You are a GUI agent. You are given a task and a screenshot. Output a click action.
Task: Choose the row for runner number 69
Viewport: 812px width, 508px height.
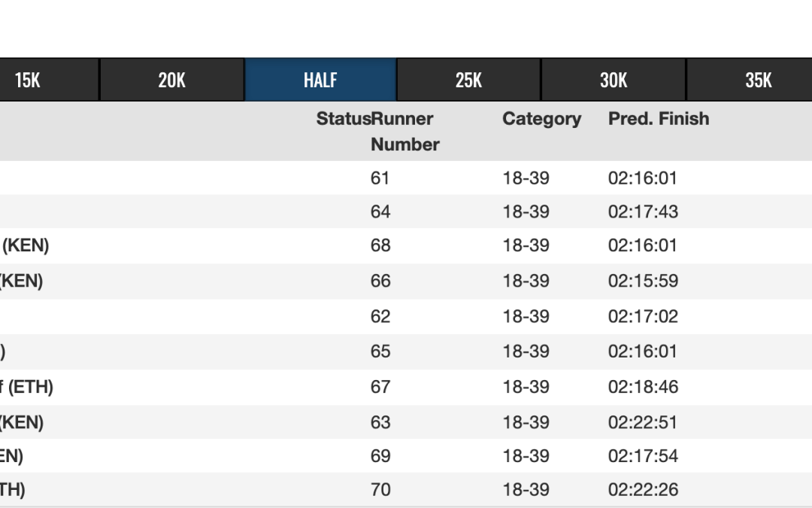pyautogui.click(x=380, y=456)
